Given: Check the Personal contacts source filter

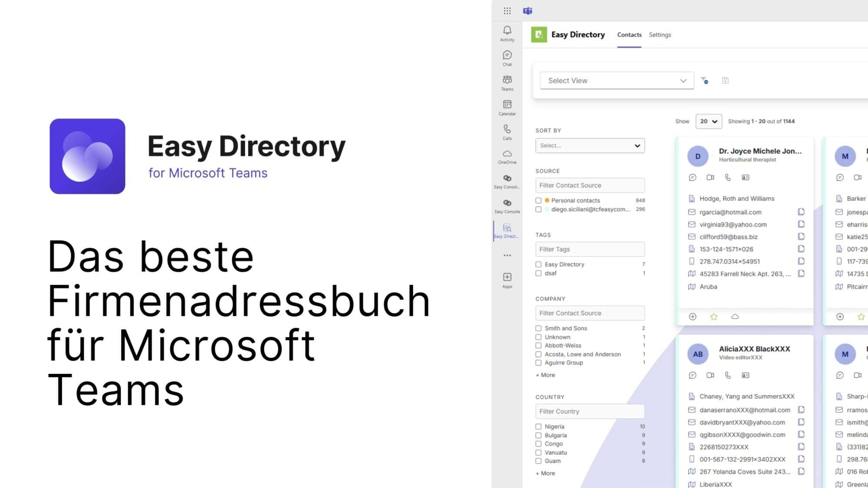Looking at the screenshot, I should [x=538, y=200].
